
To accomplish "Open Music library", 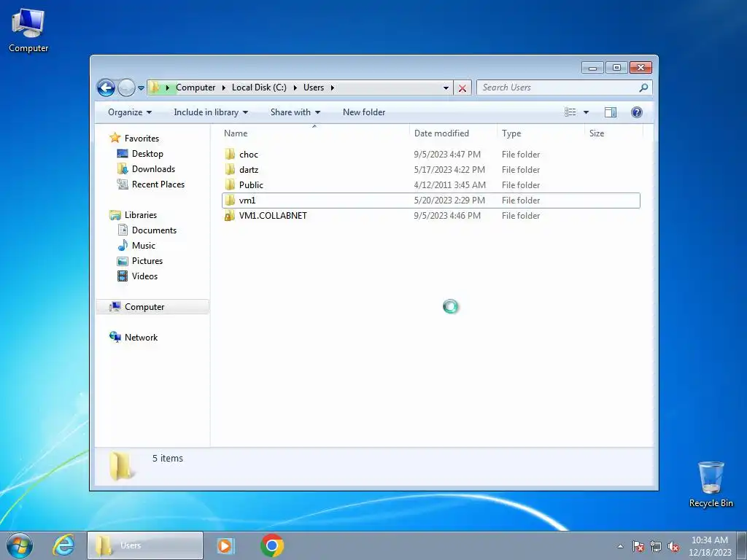I will click(144, 245).
